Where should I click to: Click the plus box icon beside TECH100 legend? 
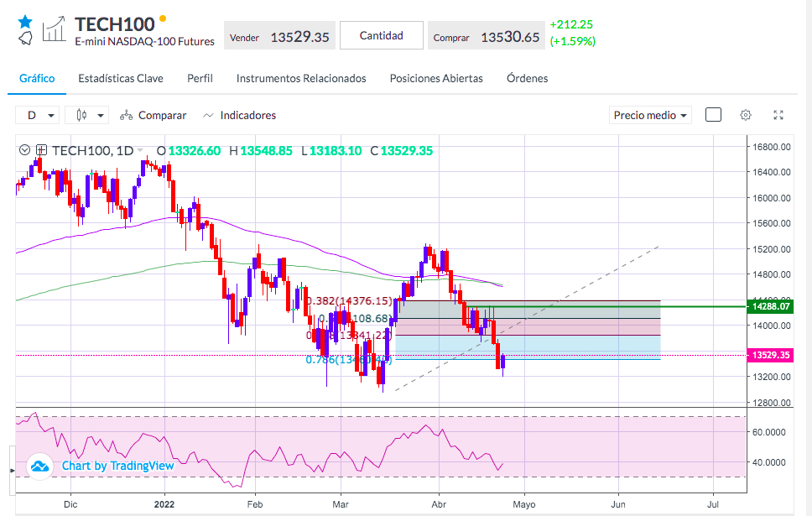tap(41, 150)
